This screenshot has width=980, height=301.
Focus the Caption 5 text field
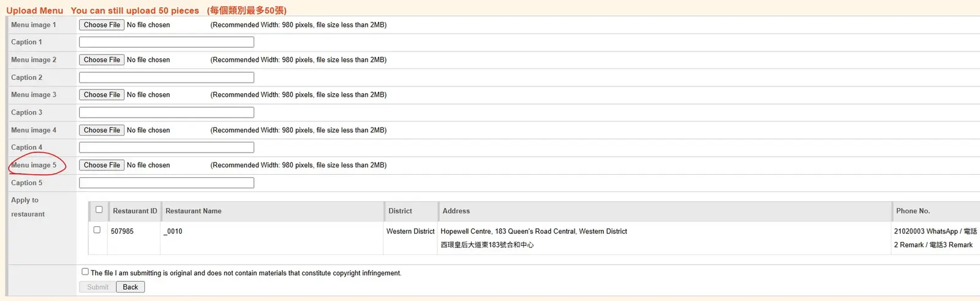point(167,183)
